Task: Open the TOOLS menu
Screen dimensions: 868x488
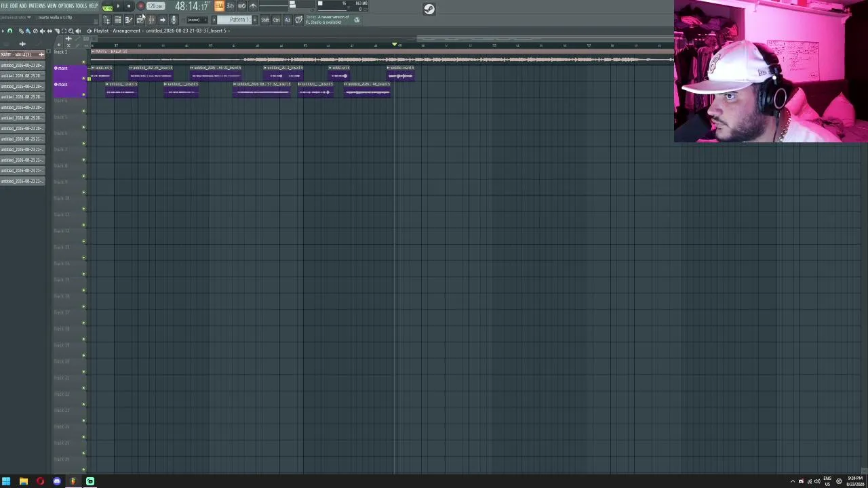Action: click(x=81, y=6)
